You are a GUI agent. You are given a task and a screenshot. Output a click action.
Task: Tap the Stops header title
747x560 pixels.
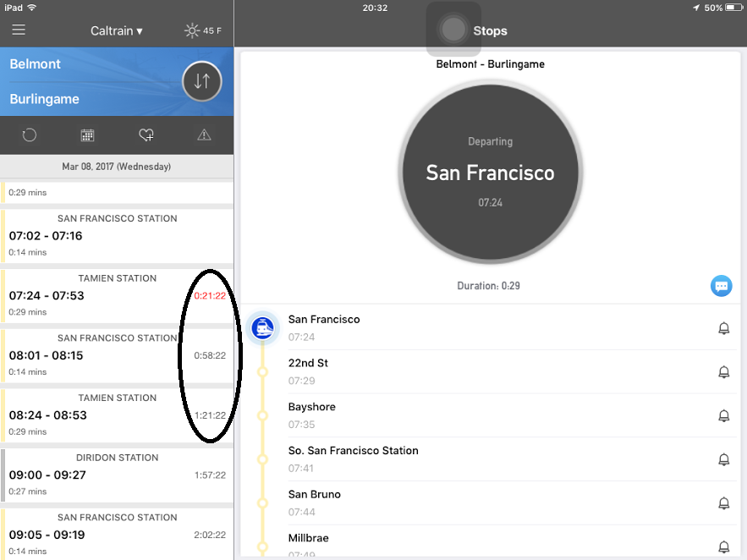490,31
